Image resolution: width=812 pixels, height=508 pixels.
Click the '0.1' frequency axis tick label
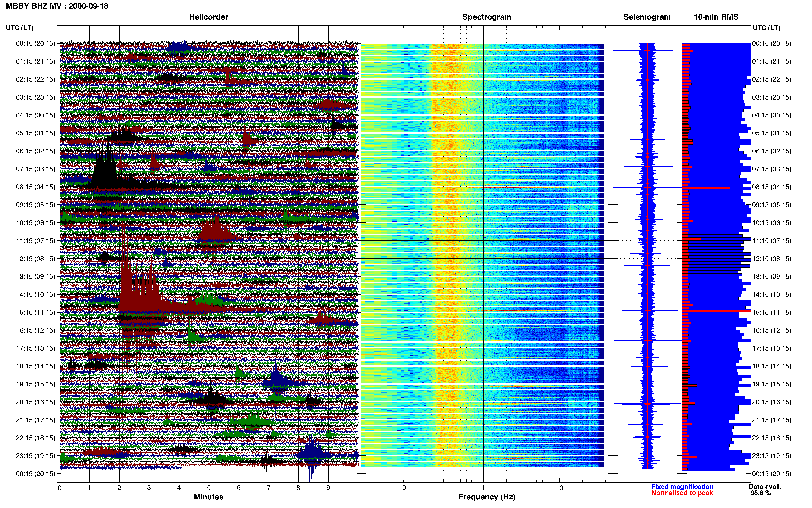(407, 487)
